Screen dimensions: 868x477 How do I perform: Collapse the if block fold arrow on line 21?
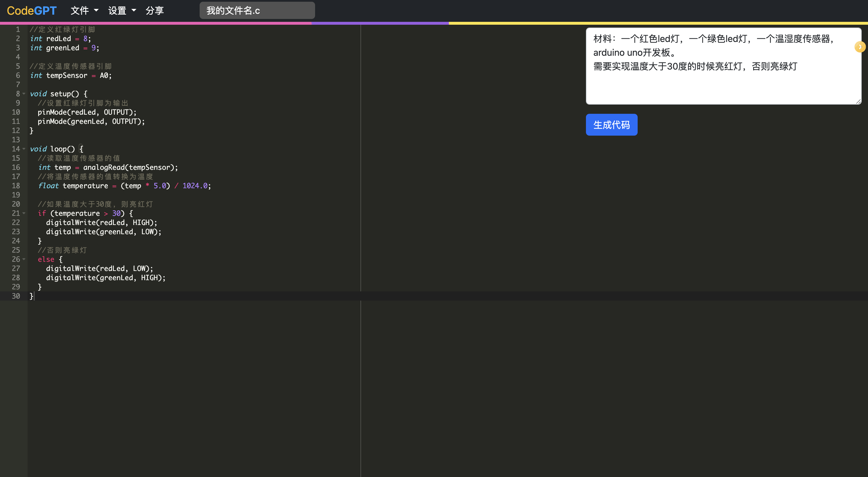click(x=24, y=214)
